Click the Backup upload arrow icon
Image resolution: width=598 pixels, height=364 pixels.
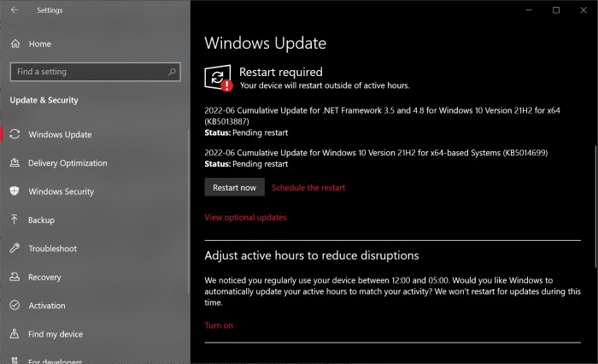(15, 220)
